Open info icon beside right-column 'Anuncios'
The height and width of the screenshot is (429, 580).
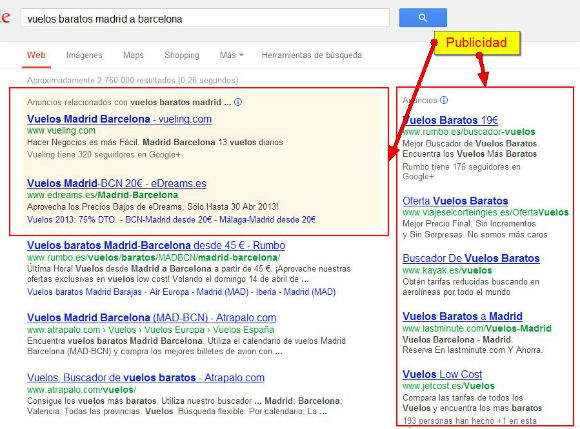[444, 100]
